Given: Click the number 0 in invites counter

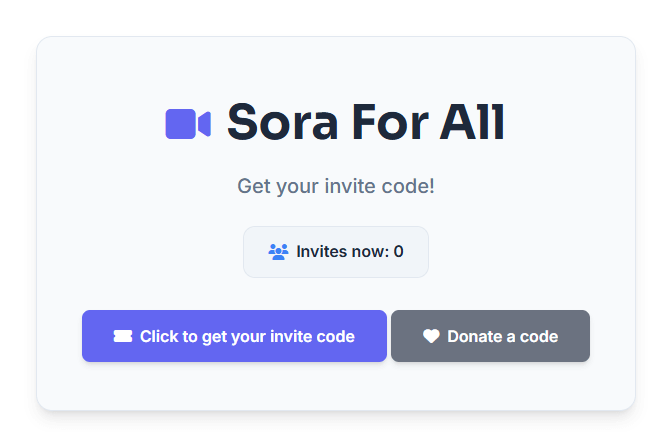Looking at the screenshot, I should 398,252.
